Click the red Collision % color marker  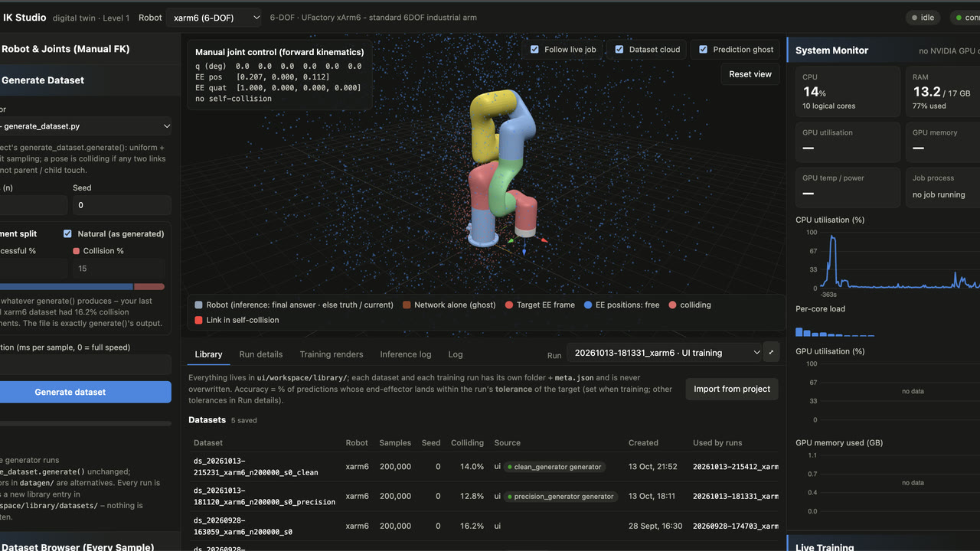tap(76, 251)
